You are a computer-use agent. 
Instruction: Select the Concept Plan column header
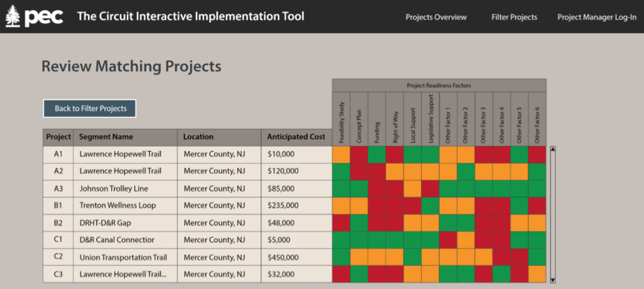359,119
